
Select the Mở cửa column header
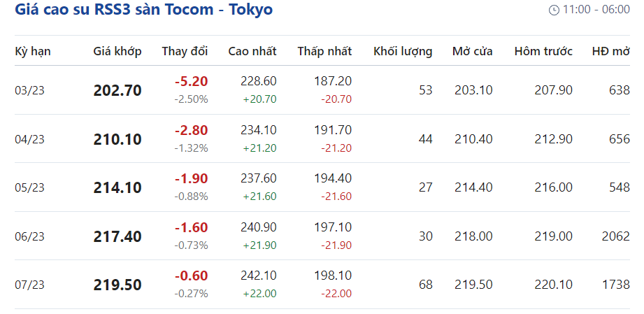pos(472,51)
